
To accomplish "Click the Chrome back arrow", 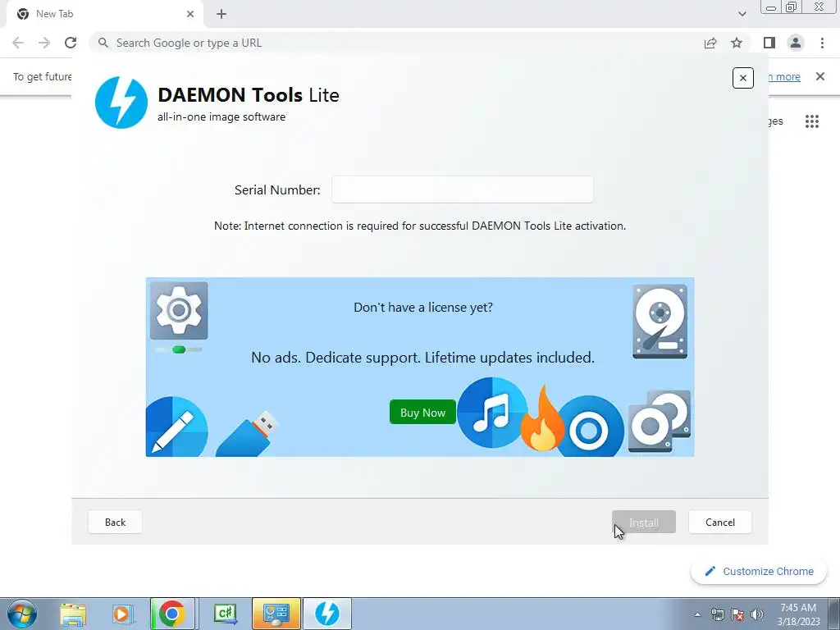I will point(18,43).
